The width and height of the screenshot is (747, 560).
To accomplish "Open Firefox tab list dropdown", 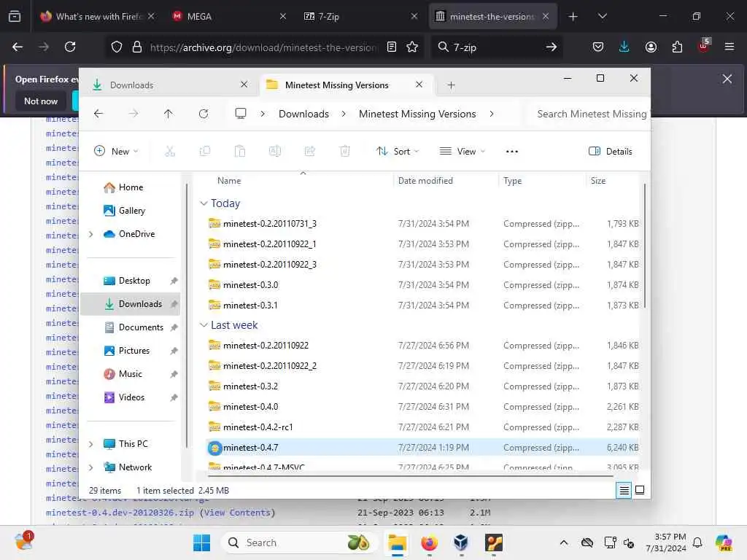I will pyautogui.click(x=602, y=16).
